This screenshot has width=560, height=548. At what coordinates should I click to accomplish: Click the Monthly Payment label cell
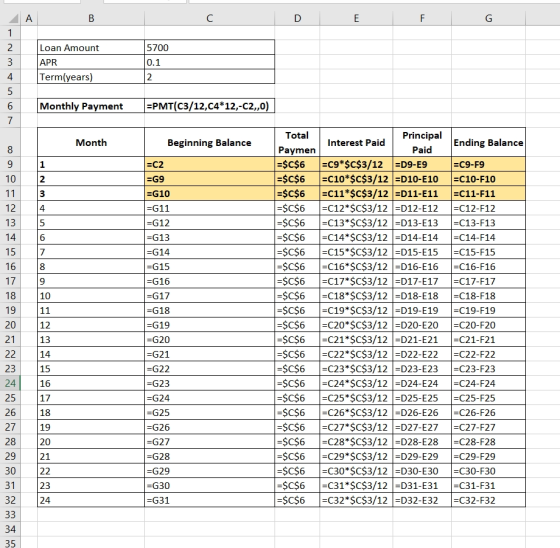pyautogui.click(x=91, y=106)
